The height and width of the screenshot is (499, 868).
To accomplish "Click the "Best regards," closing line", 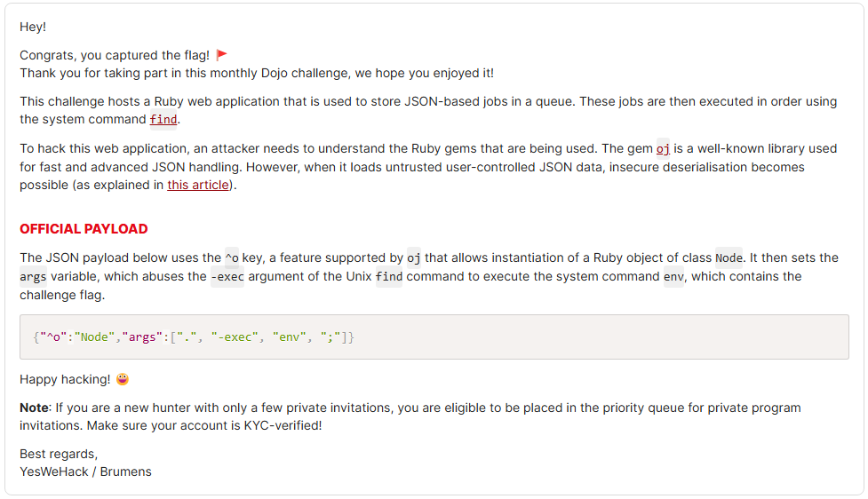I will click(59, 454).
